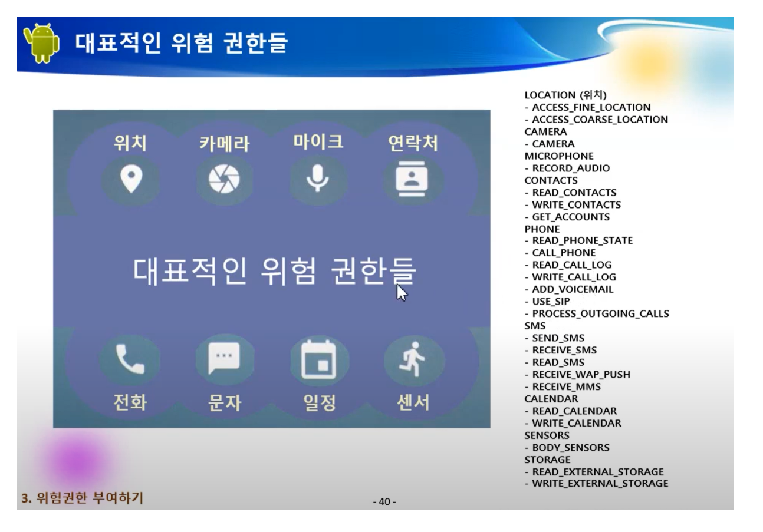The image size is (763, 532).
Task: Click the page number - 40 -
Action: 384,501
